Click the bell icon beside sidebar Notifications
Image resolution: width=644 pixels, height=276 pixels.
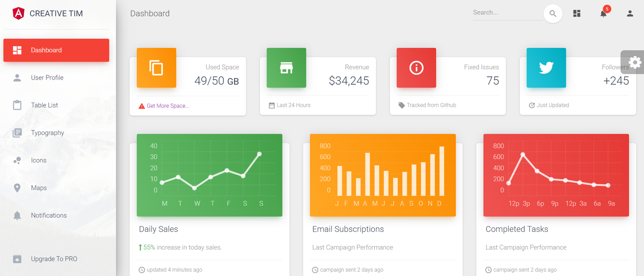pyautogui.click(x=17, y=216)
